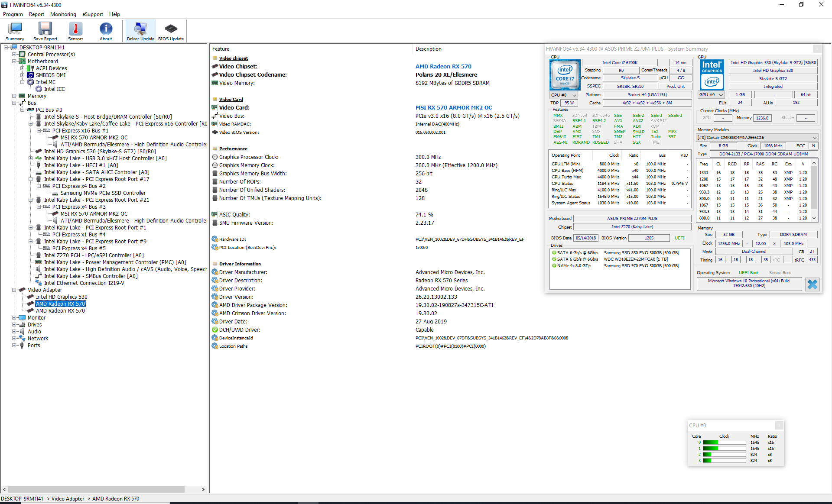Click the Intel Core i7 logo in CPU panel
This screenshot has height=504, width=832.
(564, 75)
